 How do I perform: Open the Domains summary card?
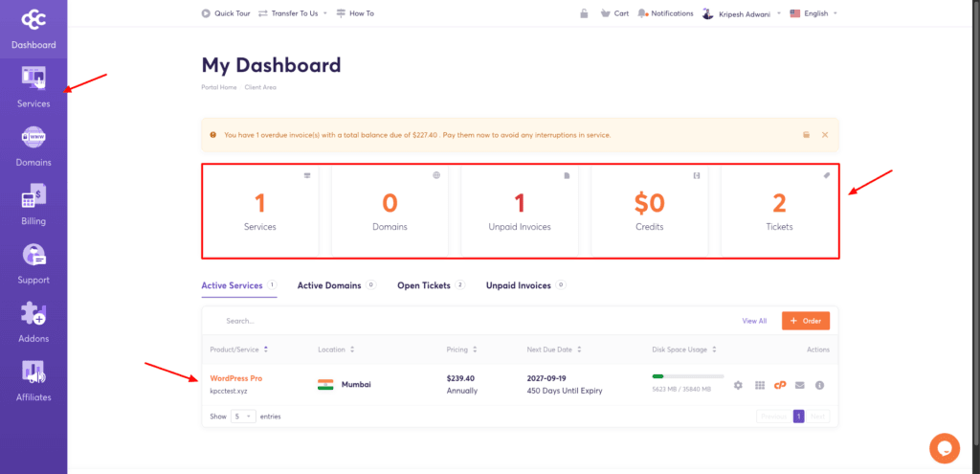[390, 211]
